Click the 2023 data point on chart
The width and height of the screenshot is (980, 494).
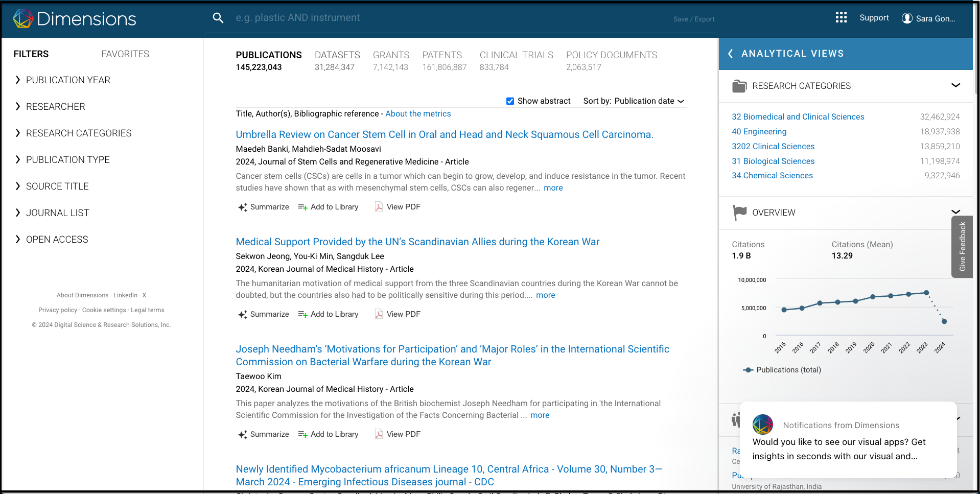point(926,293)
